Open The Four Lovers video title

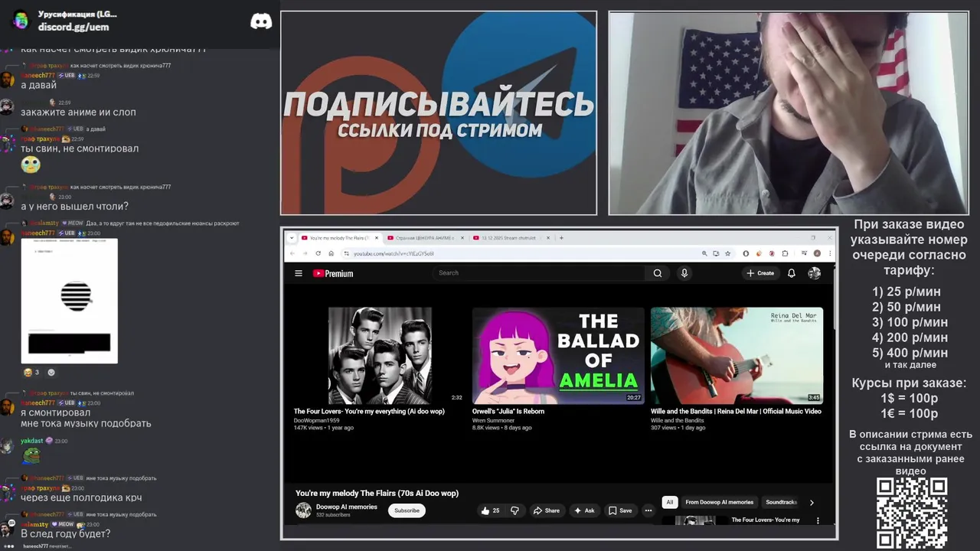369,412
